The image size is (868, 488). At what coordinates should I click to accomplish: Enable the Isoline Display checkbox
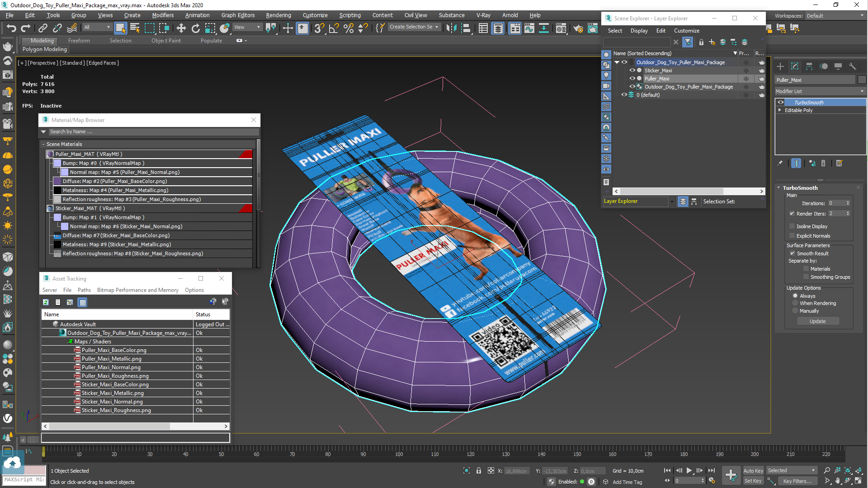coord(792,226)
